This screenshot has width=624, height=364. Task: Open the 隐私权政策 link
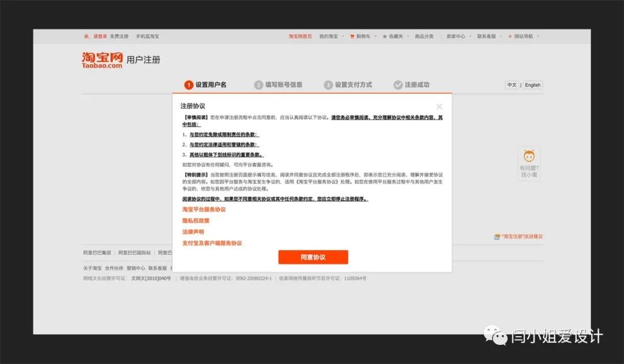click(196, 220)
